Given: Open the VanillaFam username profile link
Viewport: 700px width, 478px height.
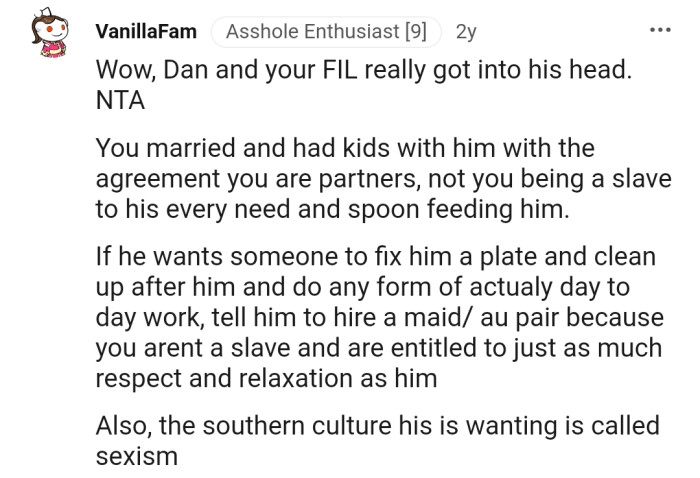Looking at the screenshot, I should [146, 32].
